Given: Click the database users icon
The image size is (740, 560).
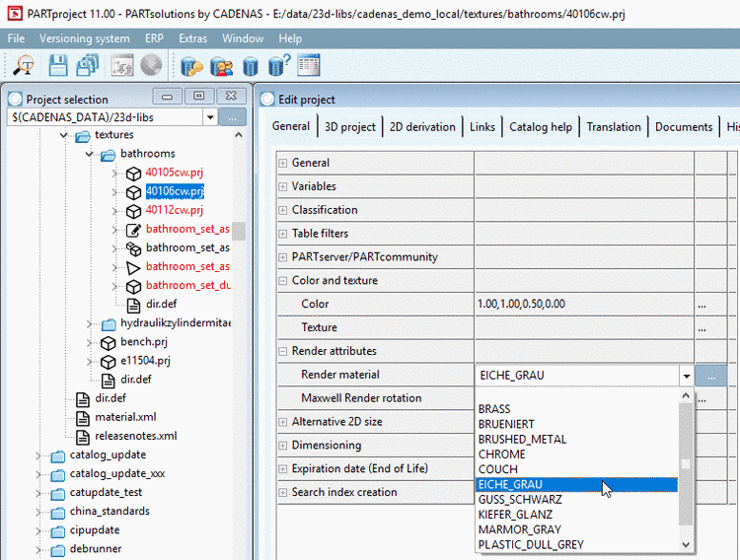Looking at the screenshot, I should click(x=221, y=66).
